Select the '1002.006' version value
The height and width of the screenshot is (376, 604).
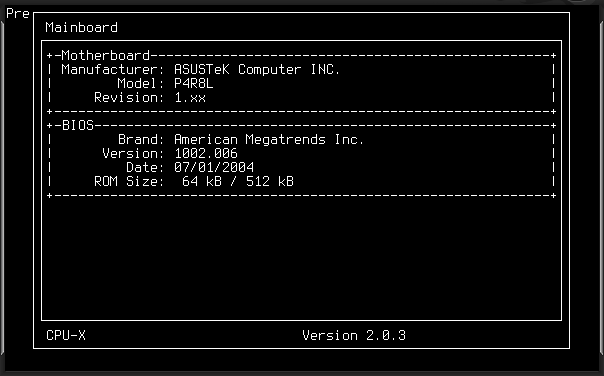(x=206, y=153)
